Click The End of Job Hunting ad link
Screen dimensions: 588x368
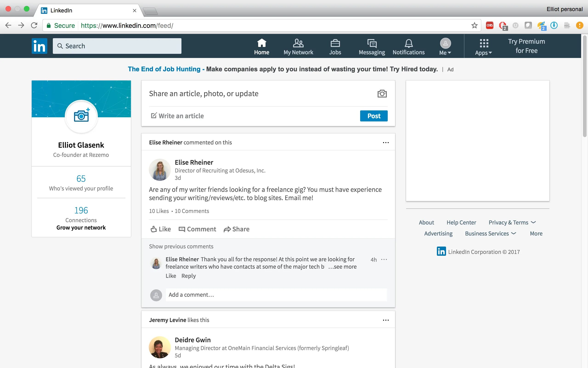[164, 69]
